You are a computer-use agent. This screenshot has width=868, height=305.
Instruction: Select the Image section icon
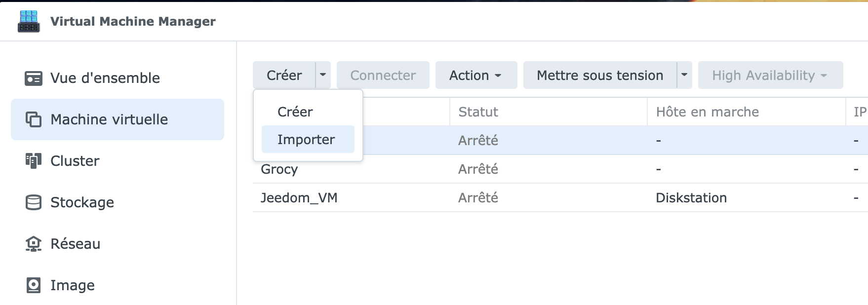tap(34, 285)
